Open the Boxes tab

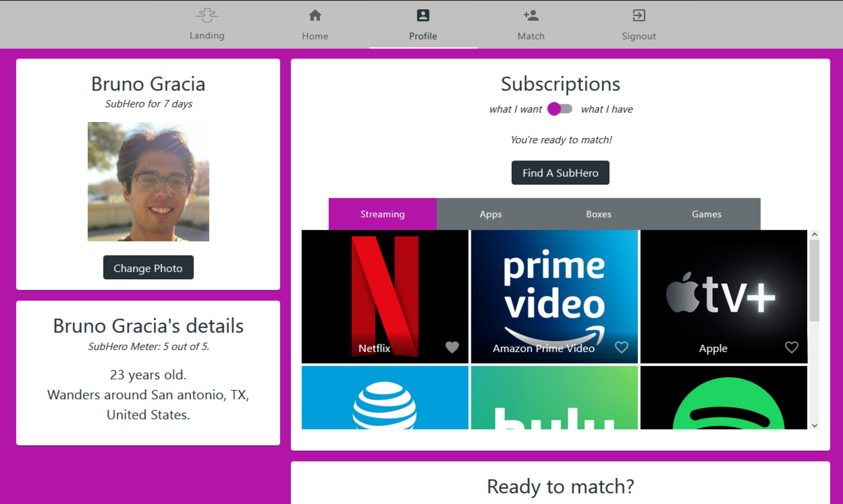[599, 214]
